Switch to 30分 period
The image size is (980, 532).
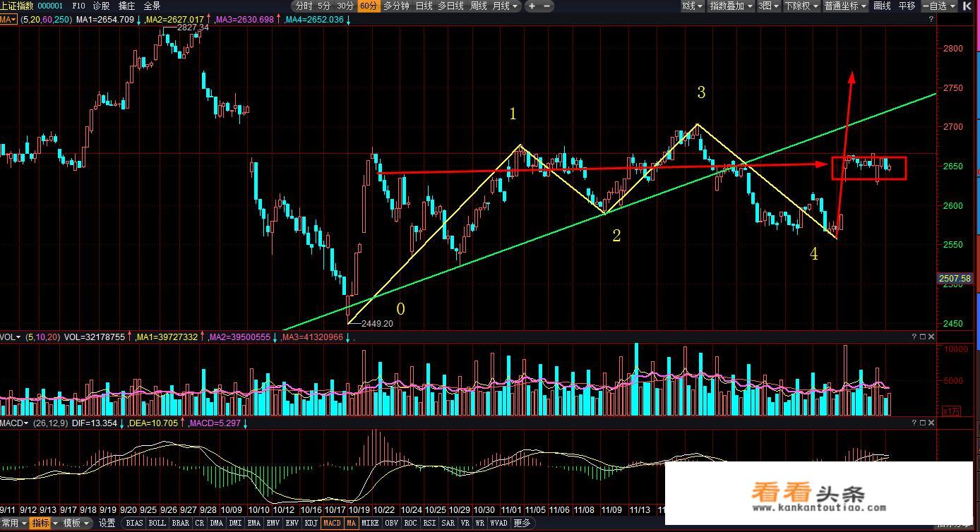coord(345,6)
